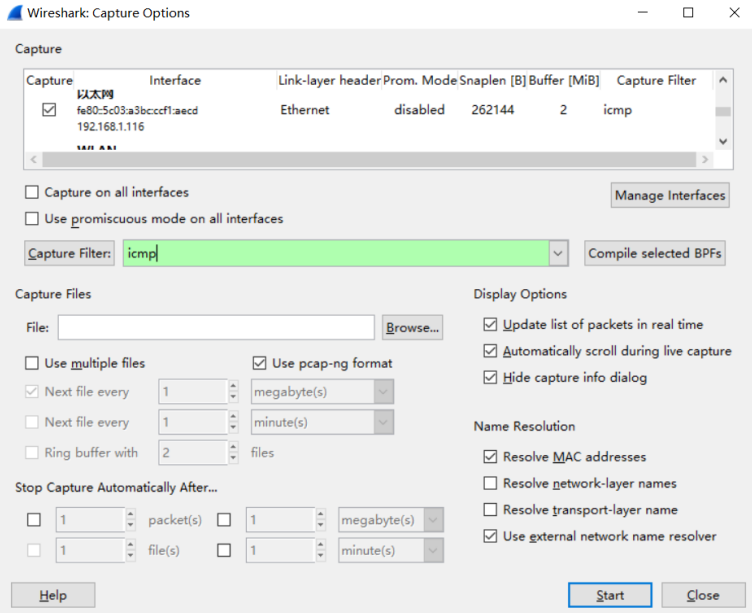Uncheck the Ethernet interface capture checkbox
The image size is (752, 613).
point(49,110)
